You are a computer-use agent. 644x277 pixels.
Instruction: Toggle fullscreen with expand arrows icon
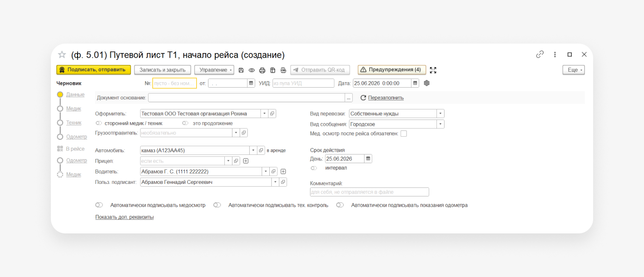(x=433, y=70)
